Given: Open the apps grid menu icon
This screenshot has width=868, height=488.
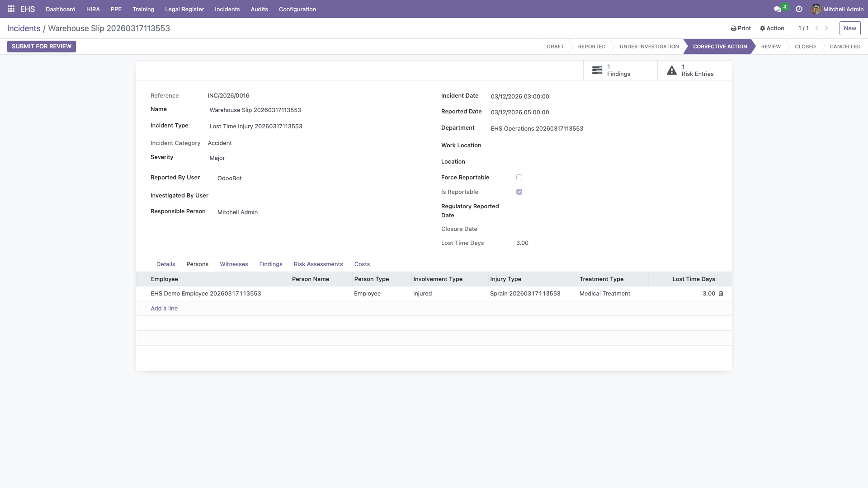Looking at the screenshot, I should [x=11, y=9].
